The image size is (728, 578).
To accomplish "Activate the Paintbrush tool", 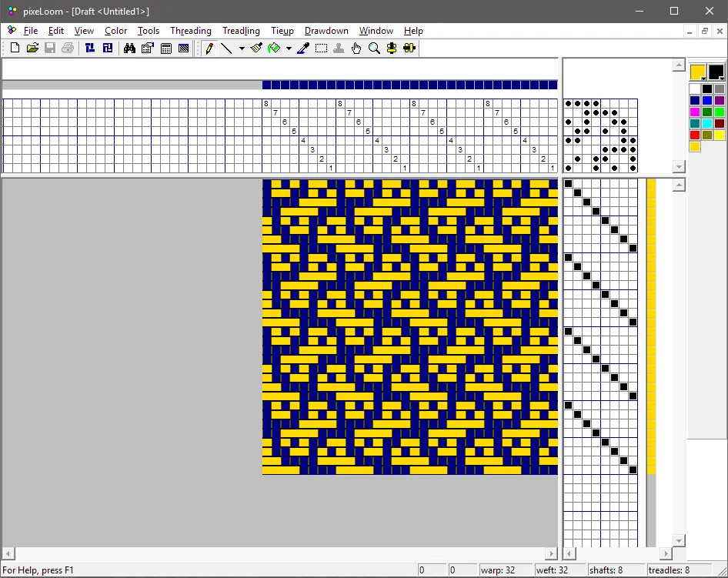I will (256, 48).
